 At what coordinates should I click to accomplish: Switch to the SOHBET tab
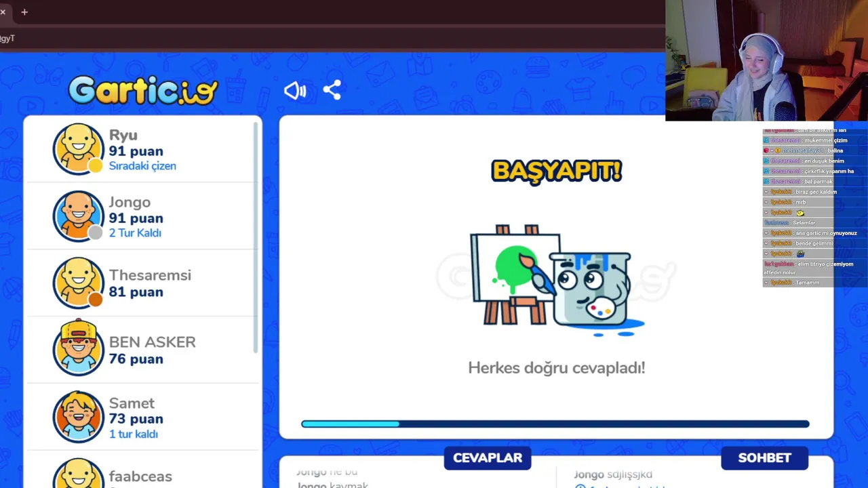(x=764, y=458)
